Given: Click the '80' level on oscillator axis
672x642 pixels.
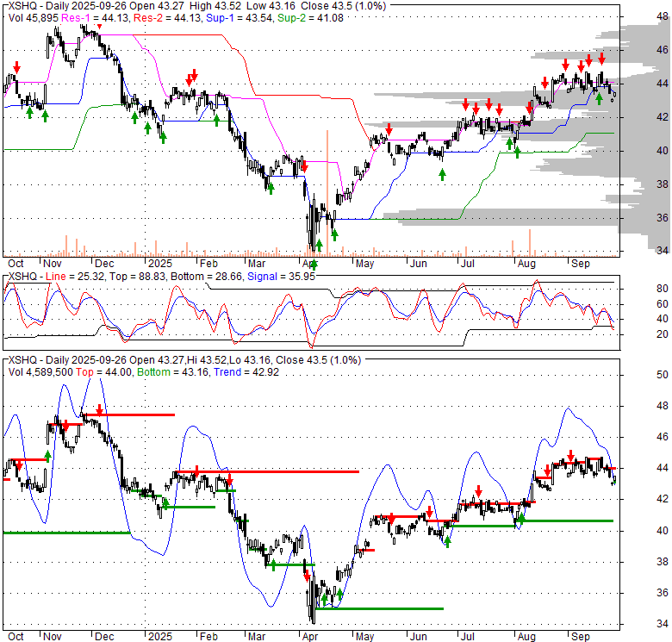Looking at the screenshot, I should coord(663,289).
